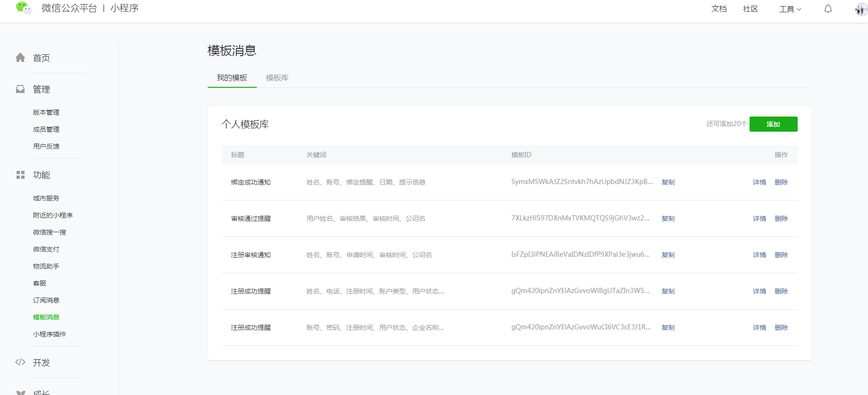
Task: Click the 关键词 column header
Action: pyautogui.click(x=316, y=155)
